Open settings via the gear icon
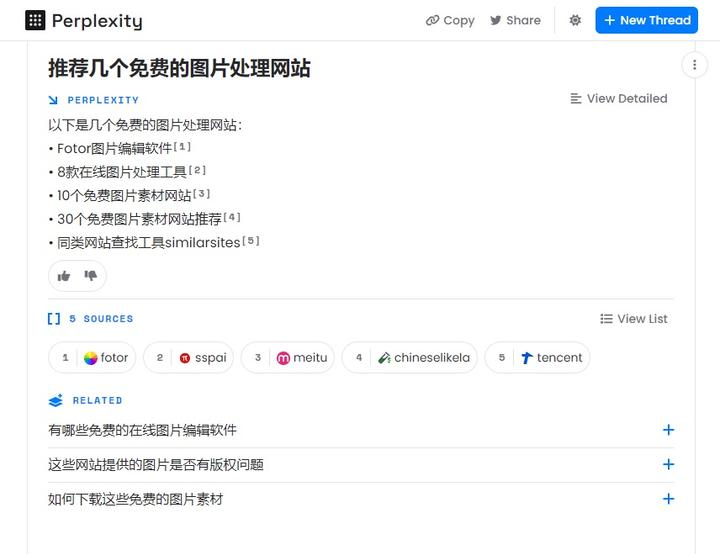 (x=575, y=20)
